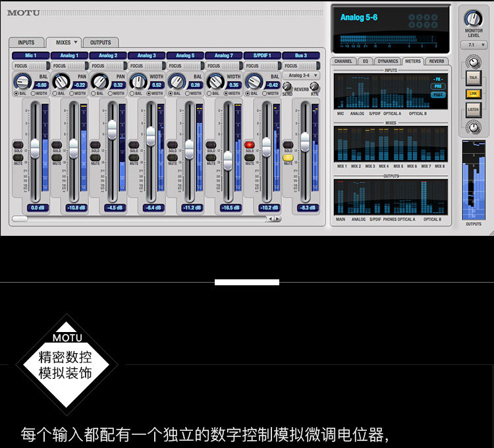This screenshot has width=494, height=448.
Task: Open the 7.1 monitor format dropdown
Action: click(474, 45)
